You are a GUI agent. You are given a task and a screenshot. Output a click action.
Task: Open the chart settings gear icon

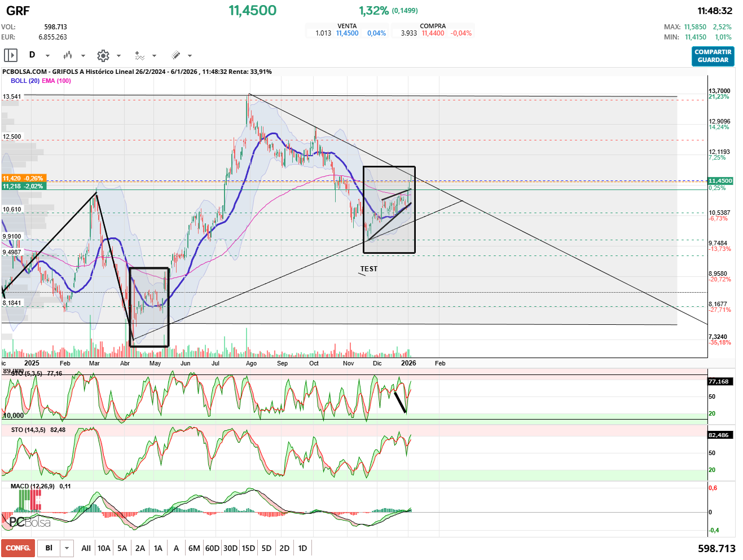(103, 55)
